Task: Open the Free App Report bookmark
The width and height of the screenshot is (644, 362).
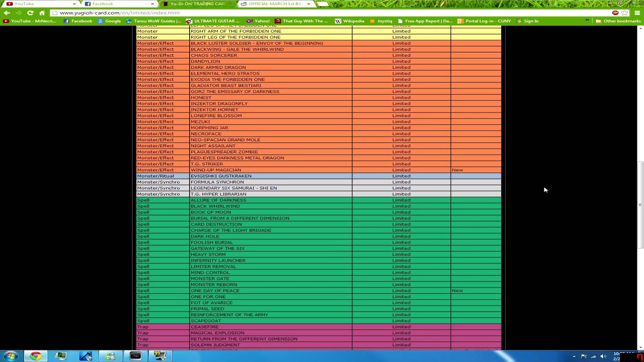Action: tap(425, 21)
